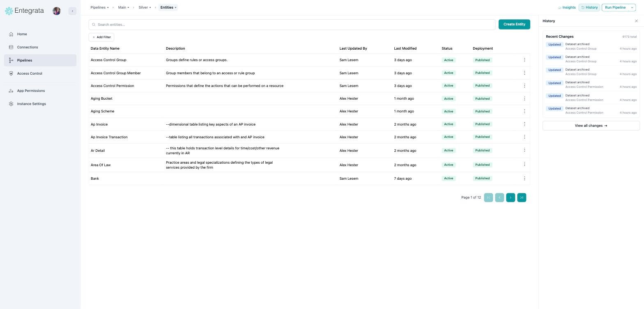Click the Entegrata logo
The image size is (644, 309).
[24, 11]
